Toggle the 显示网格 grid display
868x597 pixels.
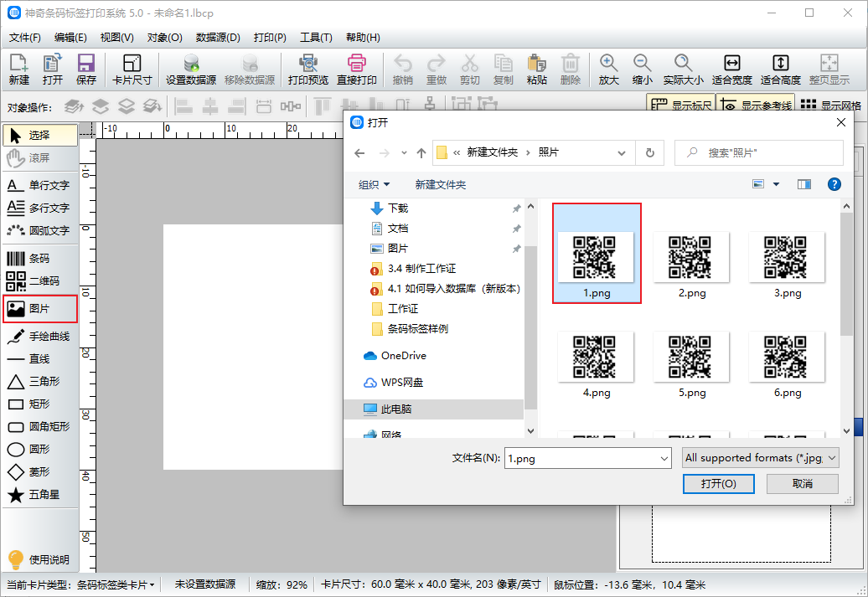(830, 106)
